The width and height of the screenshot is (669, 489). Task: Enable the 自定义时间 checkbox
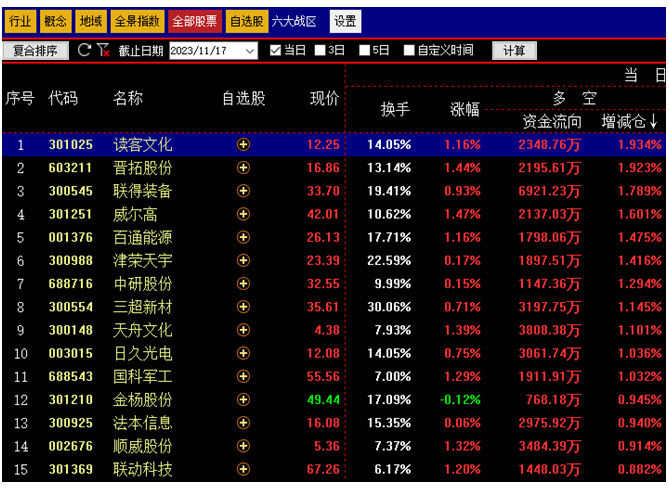pyautogui.click(x=409, y=50)
